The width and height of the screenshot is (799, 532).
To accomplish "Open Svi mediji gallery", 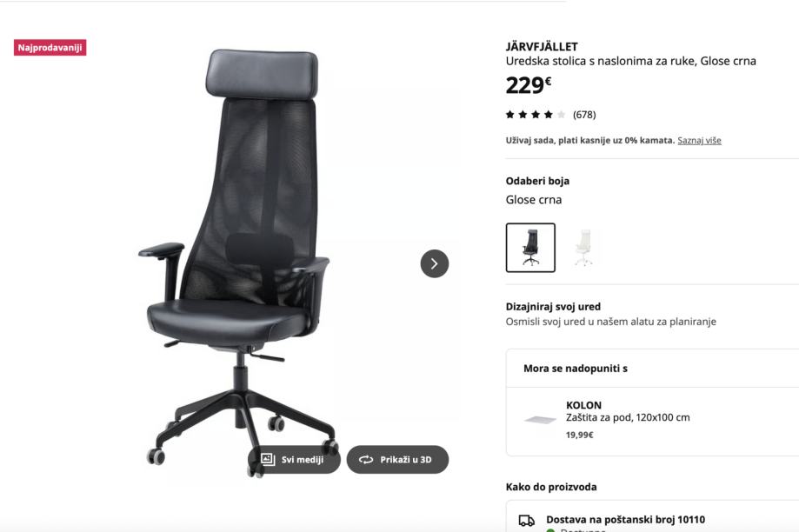I will (294, 460).
